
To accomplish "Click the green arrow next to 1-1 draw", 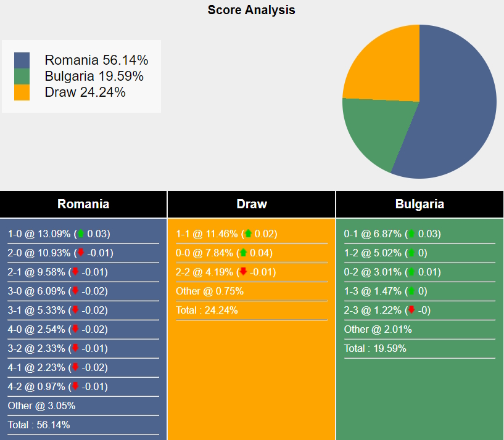I will [248, 234].
